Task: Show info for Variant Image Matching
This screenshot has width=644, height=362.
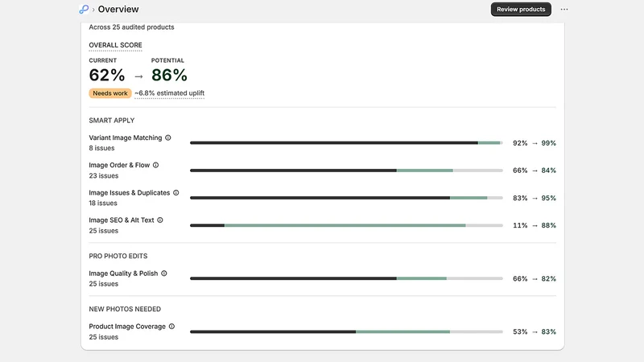Action: coord(168,138)
